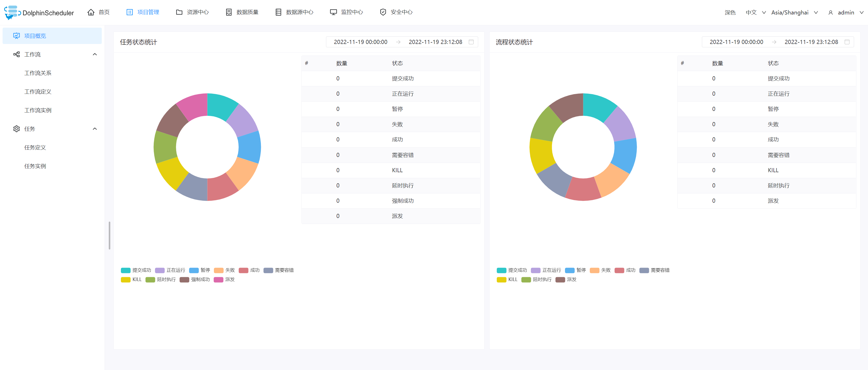The height and width of the screenshot is (370, 868).
Task: Click the folder icon beside 资源中心
Action: pos(179,12)
